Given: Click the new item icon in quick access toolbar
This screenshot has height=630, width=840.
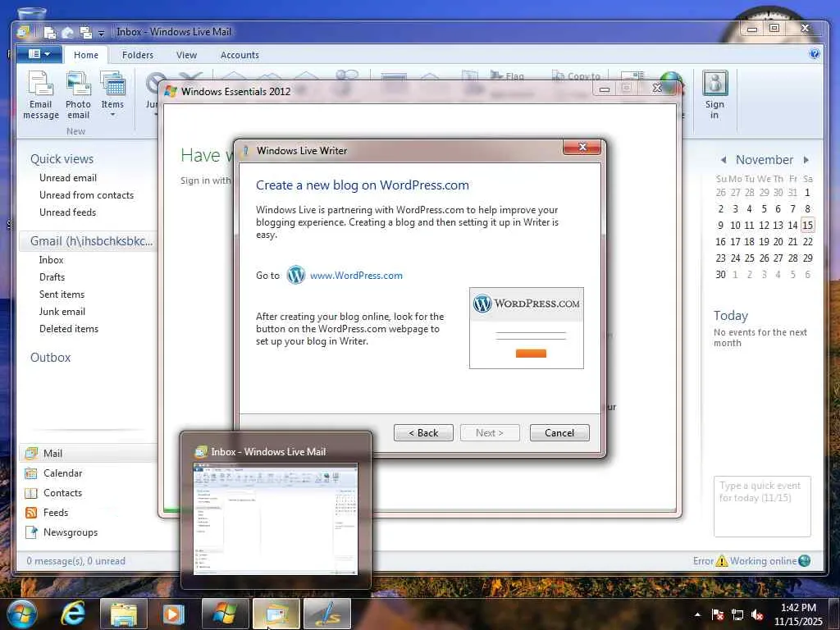Looking at the screenshot, I should [50, 33].
